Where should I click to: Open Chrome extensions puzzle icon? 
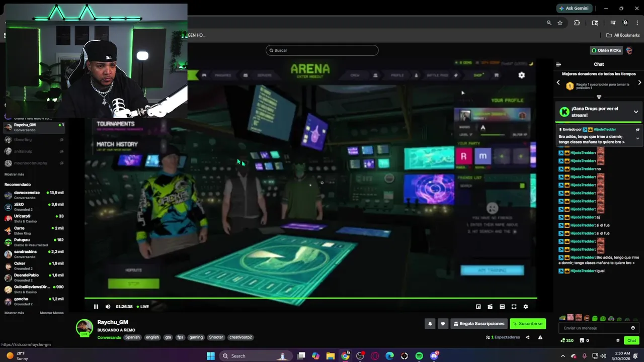tap(577, 23)
